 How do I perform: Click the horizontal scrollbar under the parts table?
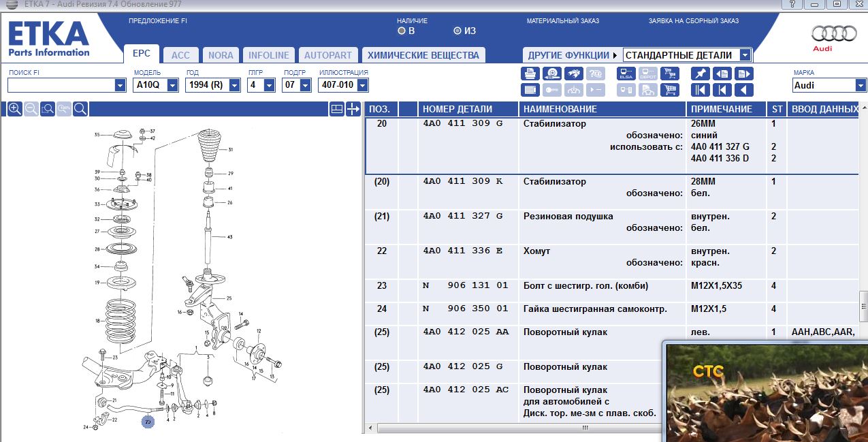(511, 428)
